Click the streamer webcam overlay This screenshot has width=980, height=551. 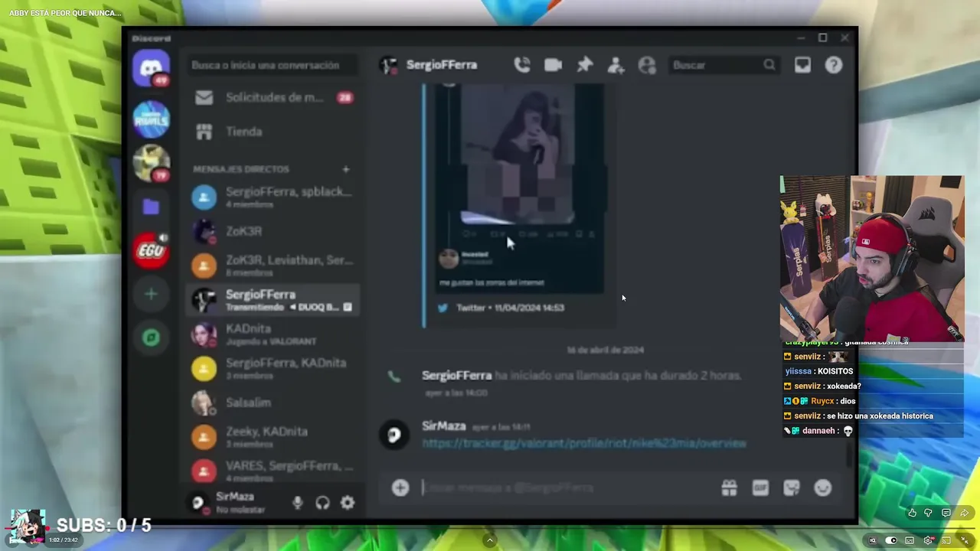tap(872, 259)
